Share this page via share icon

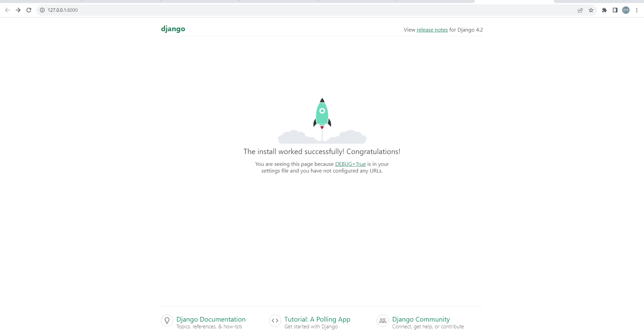(x=580, y=10)
